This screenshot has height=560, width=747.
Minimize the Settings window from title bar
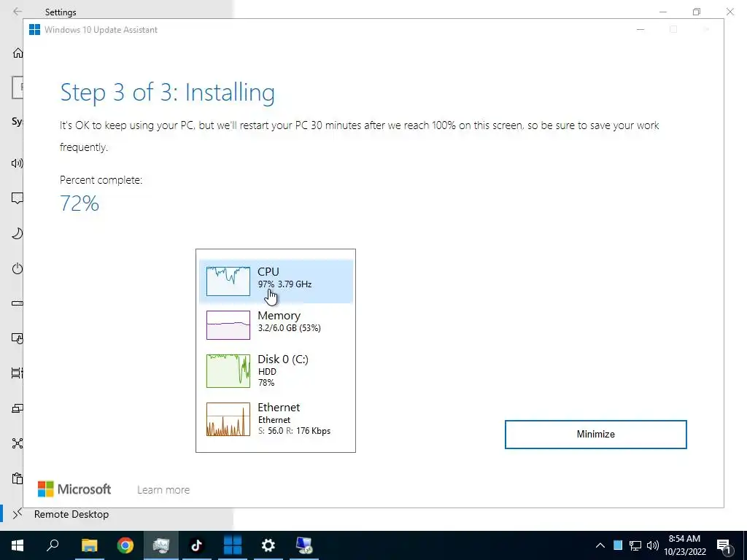pos(662,12)
